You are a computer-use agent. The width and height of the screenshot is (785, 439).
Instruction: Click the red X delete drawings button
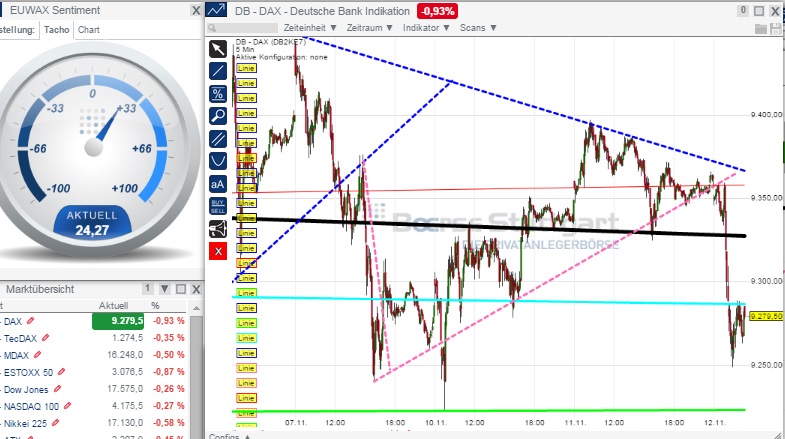[x=218, y=251]
